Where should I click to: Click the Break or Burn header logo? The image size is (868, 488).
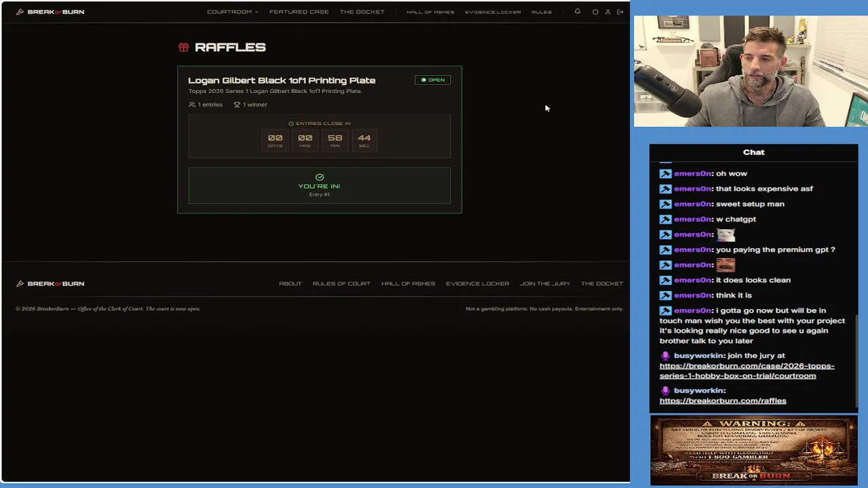click(x=50, y=12)
